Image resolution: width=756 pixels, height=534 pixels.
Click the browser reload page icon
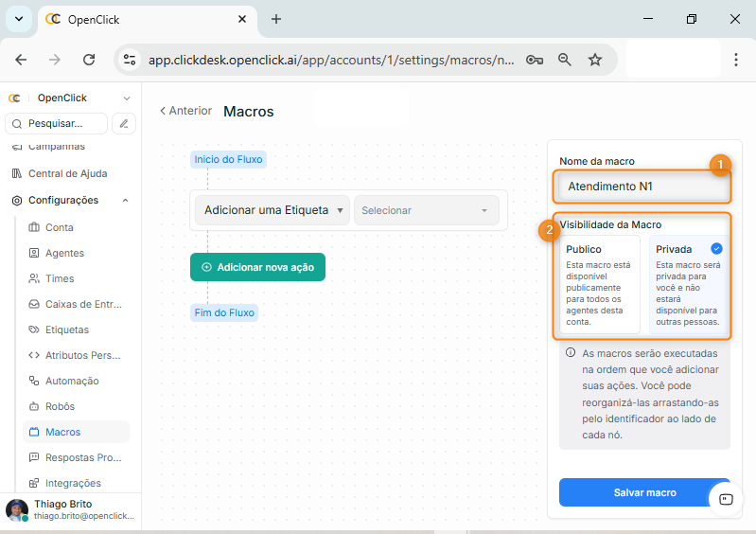tap(89, 60)
